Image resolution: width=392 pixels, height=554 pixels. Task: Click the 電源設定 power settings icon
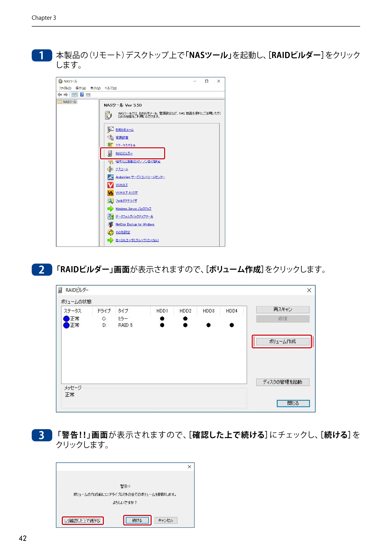tap(110, 137)
